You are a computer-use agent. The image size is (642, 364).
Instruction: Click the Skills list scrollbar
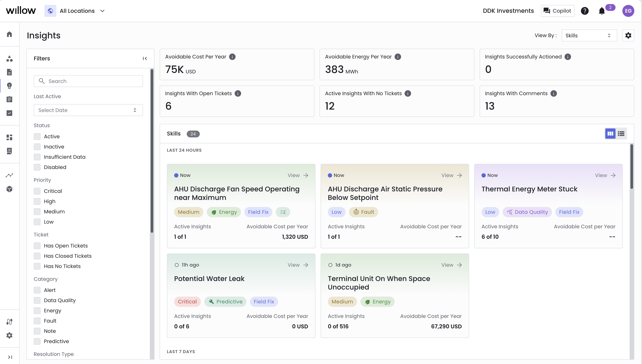click(x=632, y=166)
